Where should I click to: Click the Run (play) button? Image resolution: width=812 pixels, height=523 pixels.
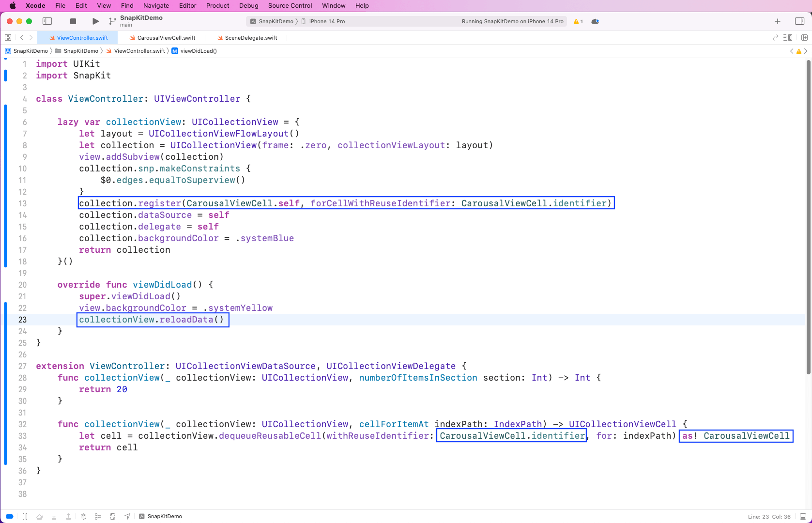95,21
